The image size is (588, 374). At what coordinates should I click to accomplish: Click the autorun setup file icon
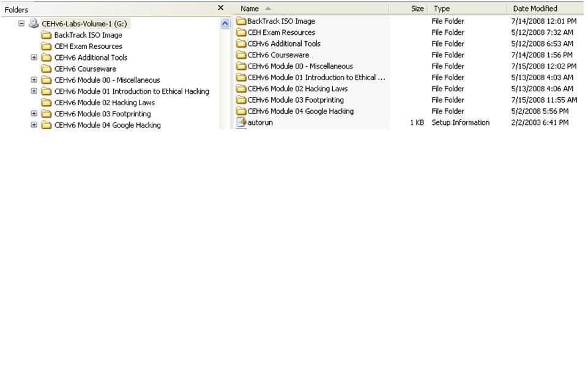click(x=242, y=122)
